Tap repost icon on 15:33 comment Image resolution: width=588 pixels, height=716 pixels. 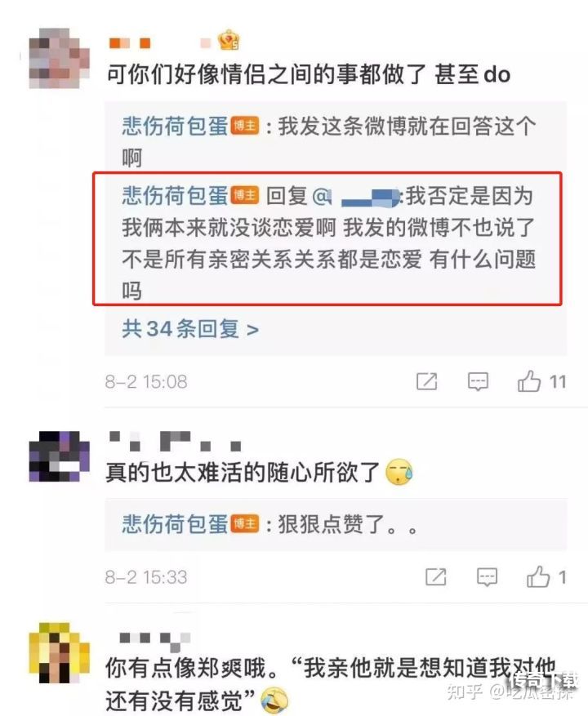tap(436, 576)
